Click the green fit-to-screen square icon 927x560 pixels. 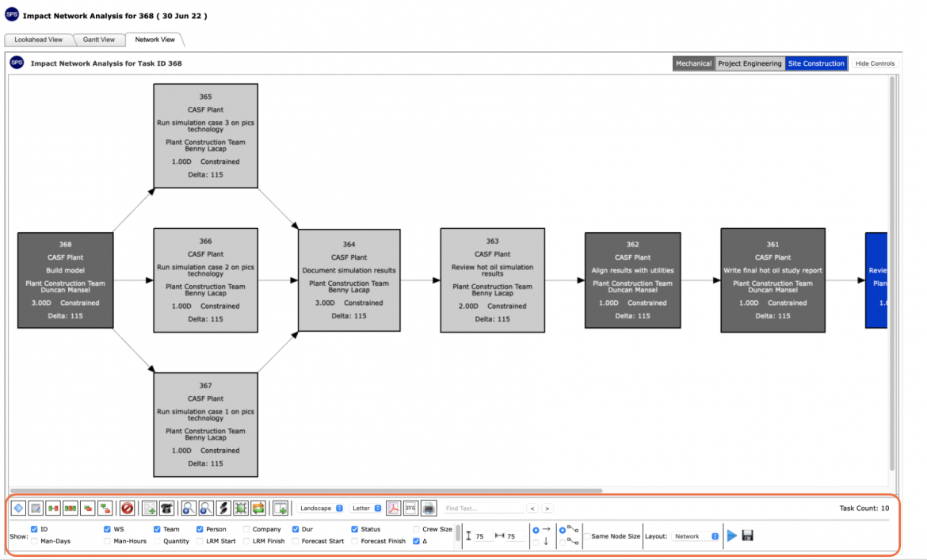[x=241, y=508]
